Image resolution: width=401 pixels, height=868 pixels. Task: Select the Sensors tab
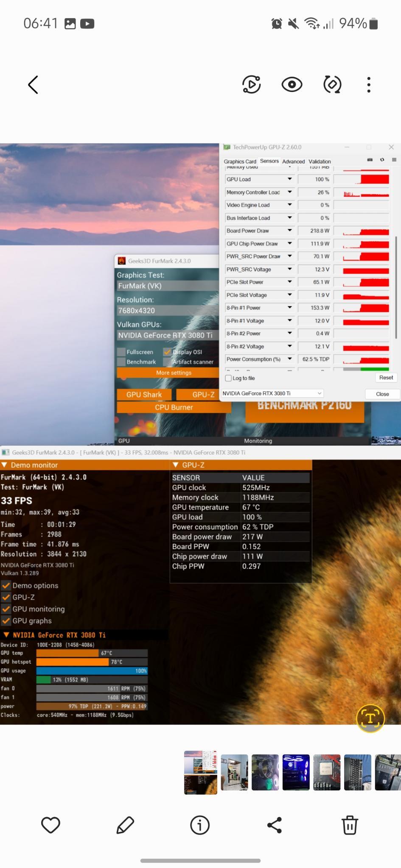coord(269,161)
